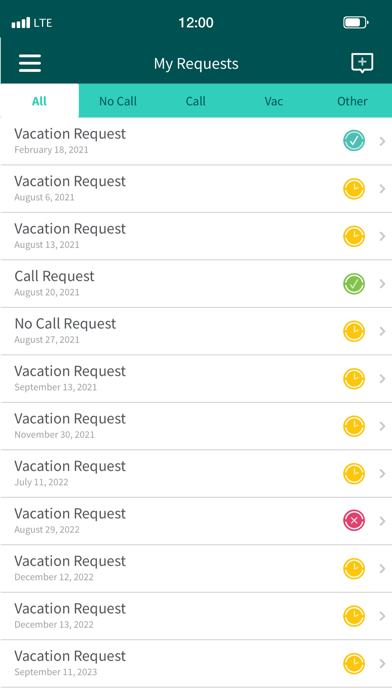Click the battery indicator in status bar
Image resolution: width=392 pixels, height=696 pixels.
click(x=356, y=23)
